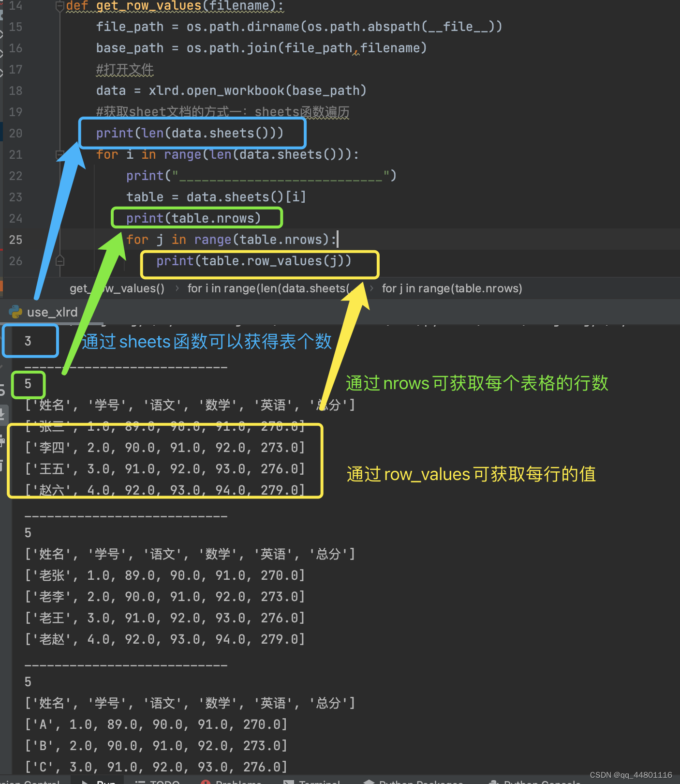Click the output value '3' in the console
The width and height of the screenshot is (680, 784).
(x=28, y=341)
